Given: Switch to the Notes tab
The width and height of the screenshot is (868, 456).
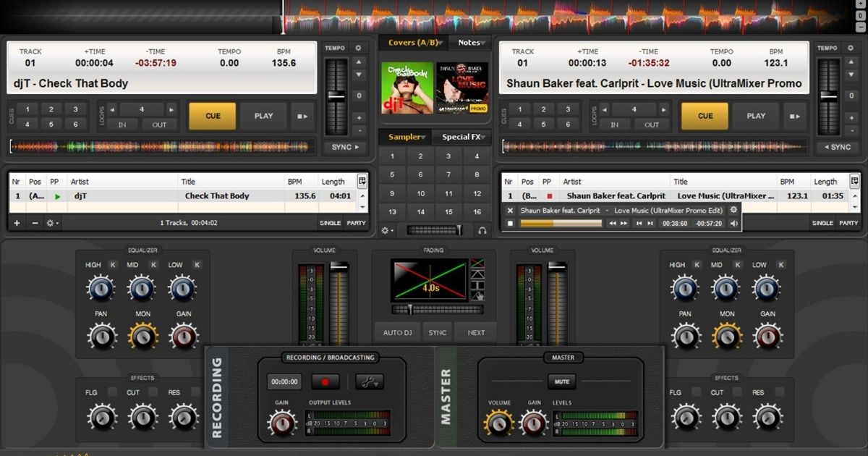Looking at the screenshot, I should point(470,43).
